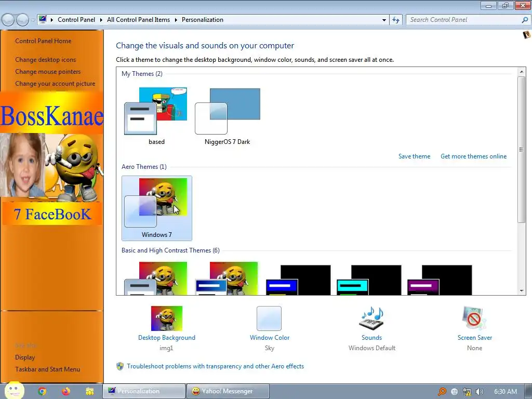Select the Windows 7 Aero theme

pyautogui.click(x=157, y=208)
